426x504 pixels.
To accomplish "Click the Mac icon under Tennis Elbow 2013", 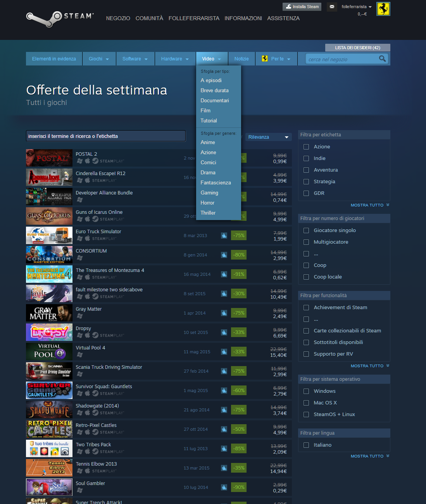I will tap(88, 471).
